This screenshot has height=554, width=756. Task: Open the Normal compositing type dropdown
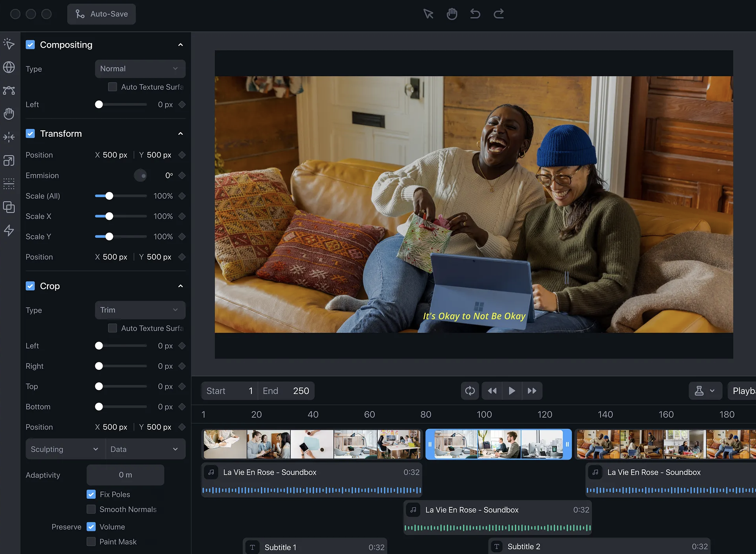coord(140,69)
